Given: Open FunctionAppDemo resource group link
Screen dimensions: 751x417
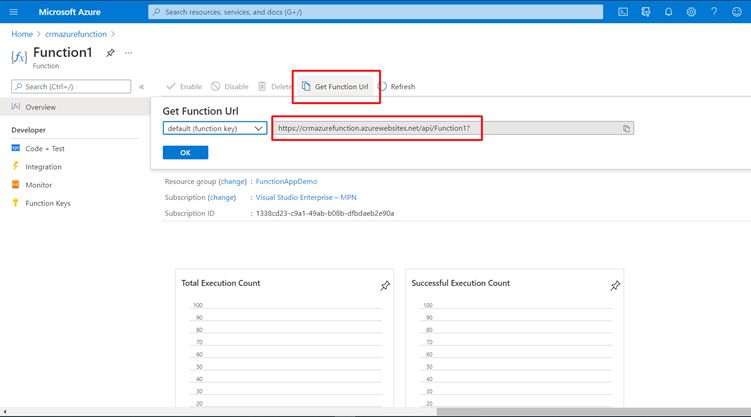Looking at the screenshot, I should click(286, 181).
